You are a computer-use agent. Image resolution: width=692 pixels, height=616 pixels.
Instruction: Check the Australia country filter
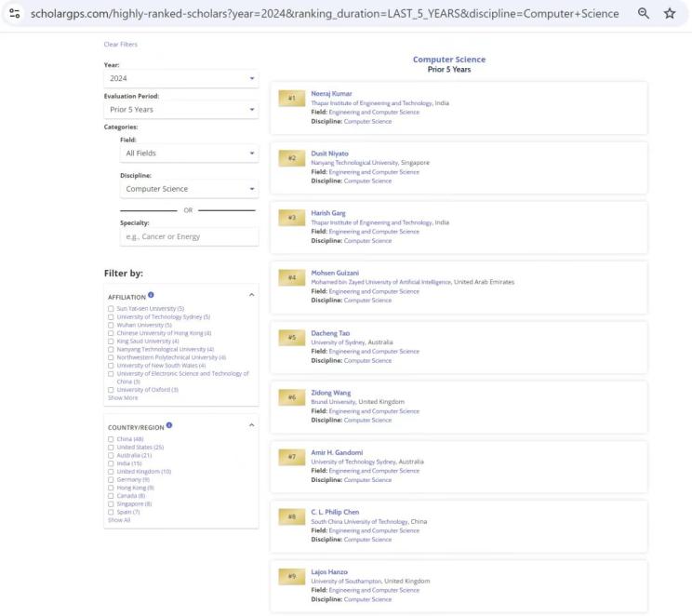point(111,455)
